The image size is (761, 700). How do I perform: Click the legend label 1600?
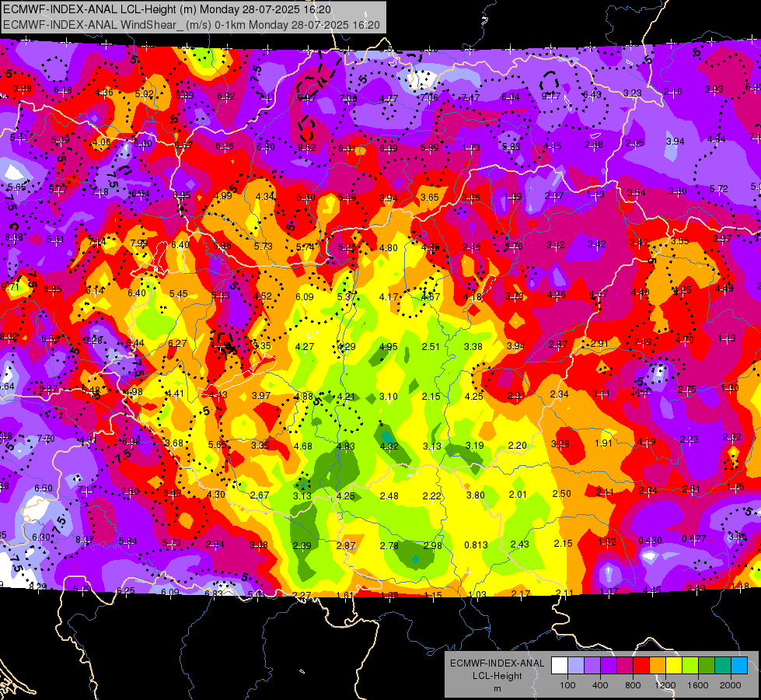[x=698, y=685]
